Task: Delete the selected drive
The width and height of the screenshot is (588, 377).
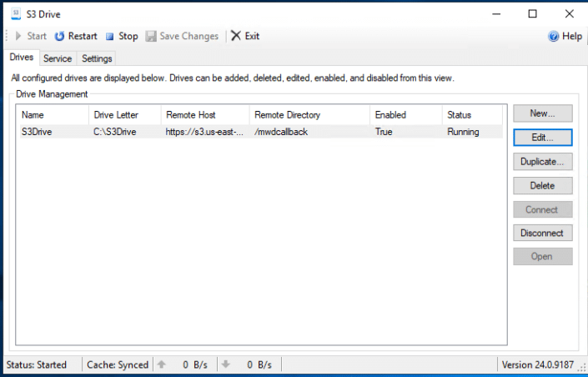Action: [542, 185]
